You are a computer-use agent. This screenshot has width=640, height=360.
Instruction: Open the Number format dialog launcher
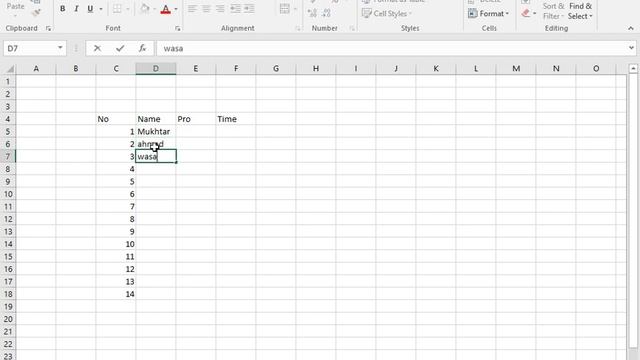pyautogui.click(x=352, y=28)
